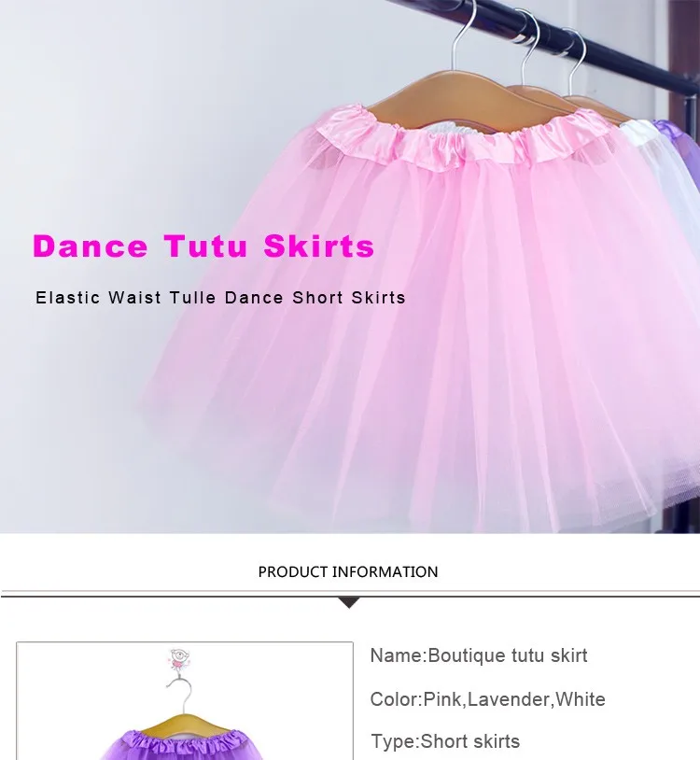Click the Name: Boutique tutu skirt text
Image resolution: width=700 pixels, height=760 pixels.
(479, 655)
